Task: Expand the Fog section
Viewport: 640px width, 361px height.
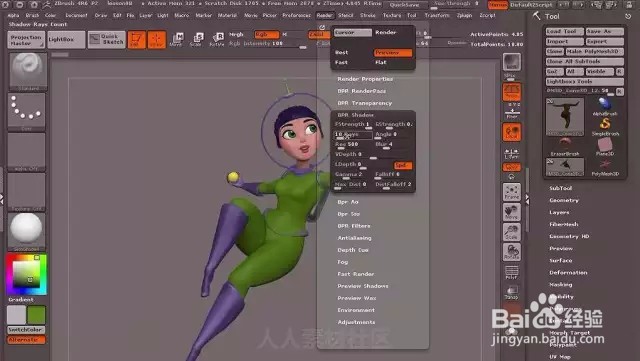Action: coord(343,262)
